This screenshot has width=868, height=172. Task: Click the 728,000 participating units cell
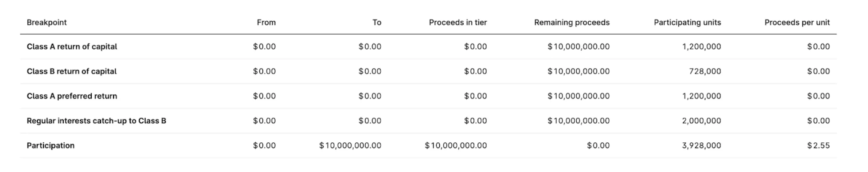coord(705,71)
